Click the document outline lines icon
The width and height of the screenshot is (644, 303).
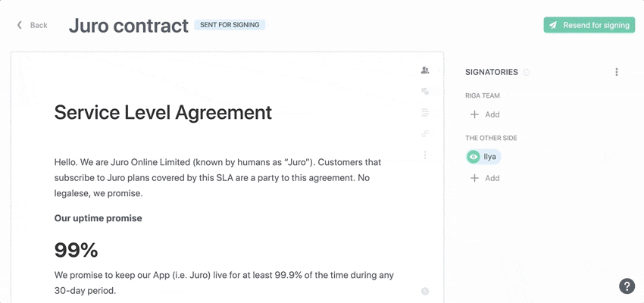click(x=425, y=113)
